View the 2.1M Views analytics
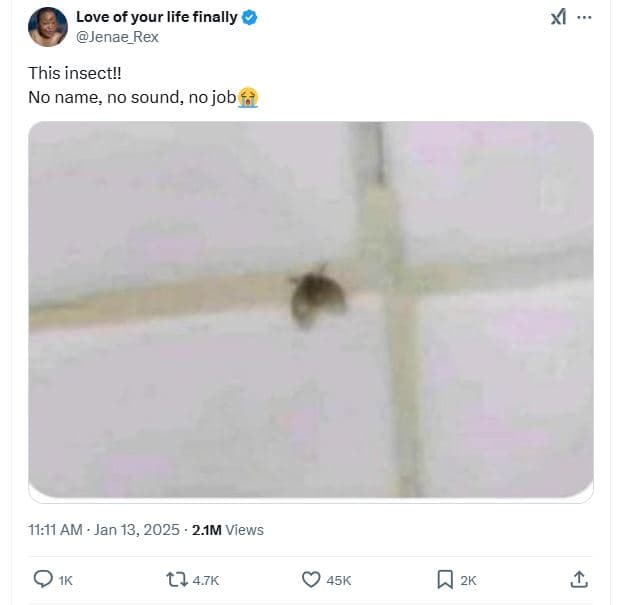Screen dimensions: 618x605 (x=228, y=530)
